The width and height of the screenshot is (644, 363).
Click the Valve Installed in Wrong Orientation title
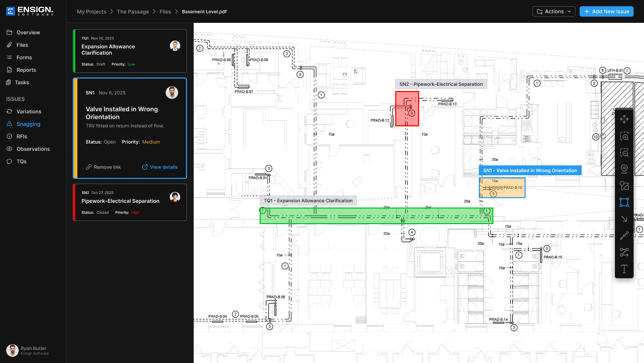coord(122,113)
